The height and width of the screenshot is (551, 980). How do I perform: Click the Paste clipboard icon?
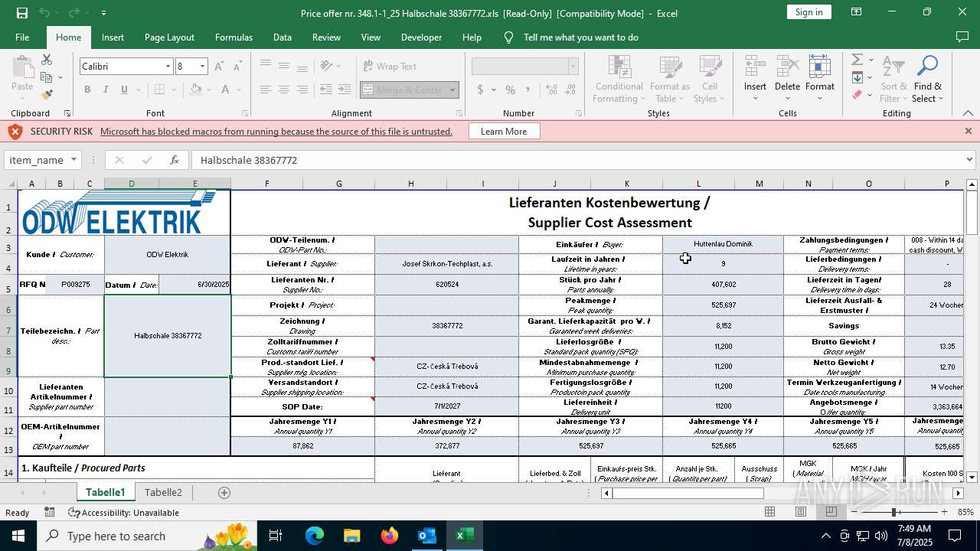click(x=22, y=67)
